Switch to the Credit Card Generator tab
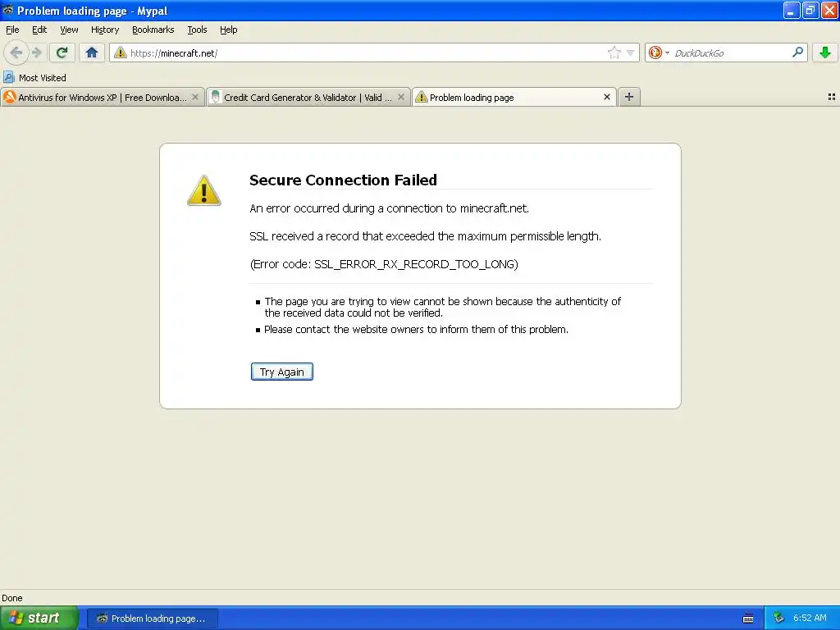 [308, 97]
